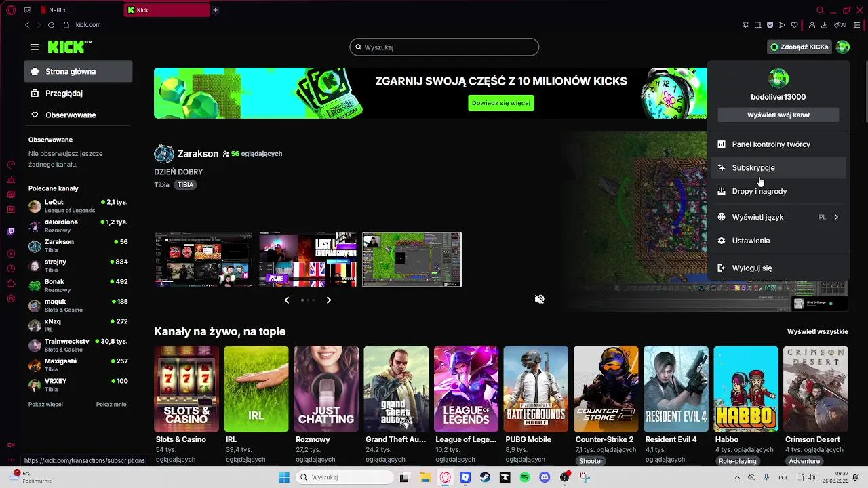Screen dimensions: 868x488
Task: Open a new tab with plus button
Action: (x=216, y=10)
